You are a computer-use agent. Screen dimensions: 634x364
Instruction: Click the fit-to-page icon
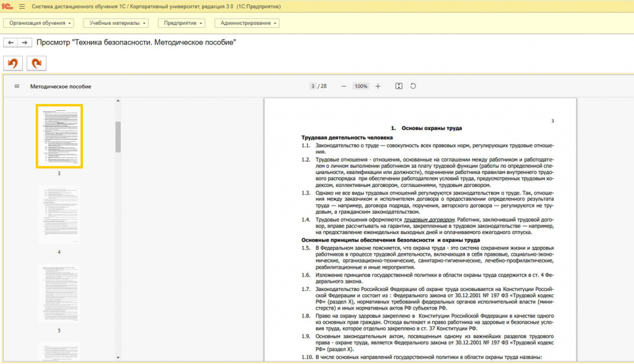point(399,86)
